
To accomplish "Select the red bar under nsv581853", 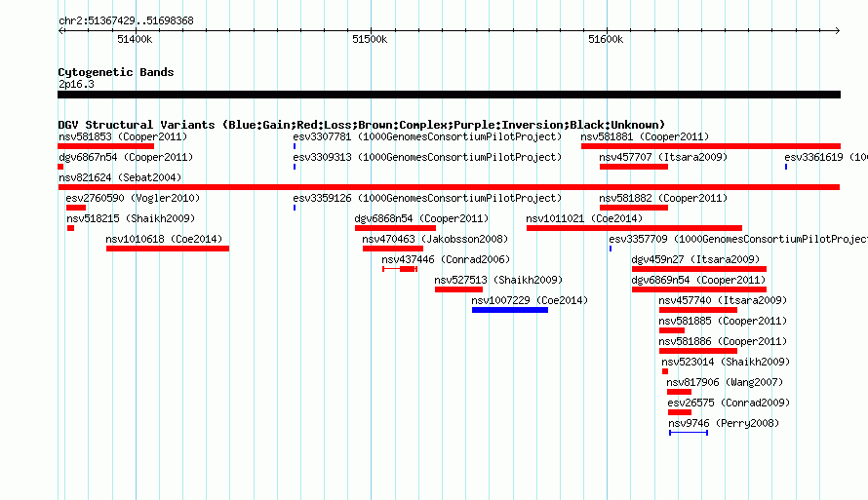I will (x=105, y=146).
